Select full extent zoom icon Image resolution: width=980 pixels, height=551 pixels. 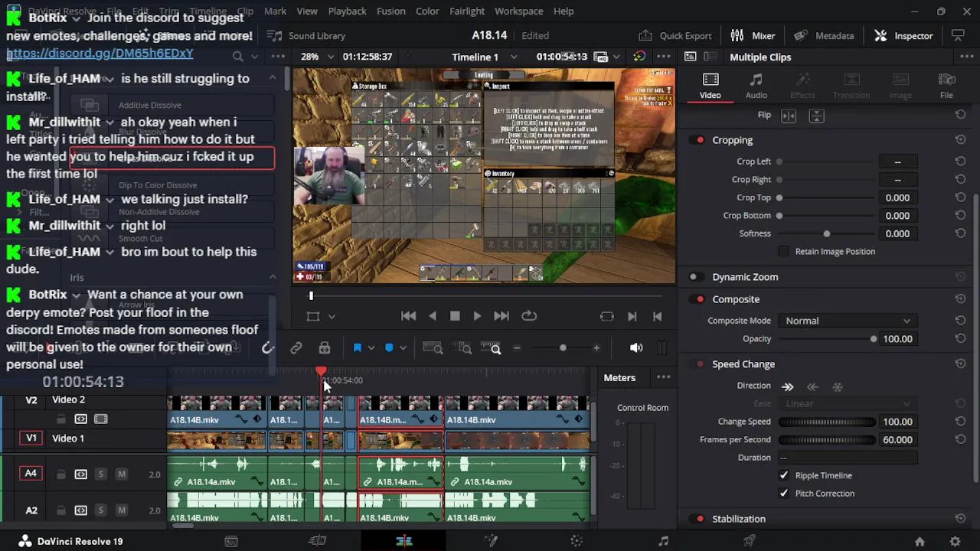[433, 348]
